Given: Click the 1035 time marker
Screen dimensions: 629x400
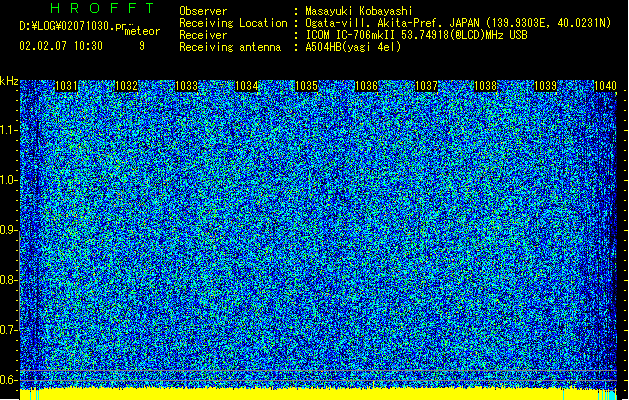Looking at the screenshot, I should point(306,86).
